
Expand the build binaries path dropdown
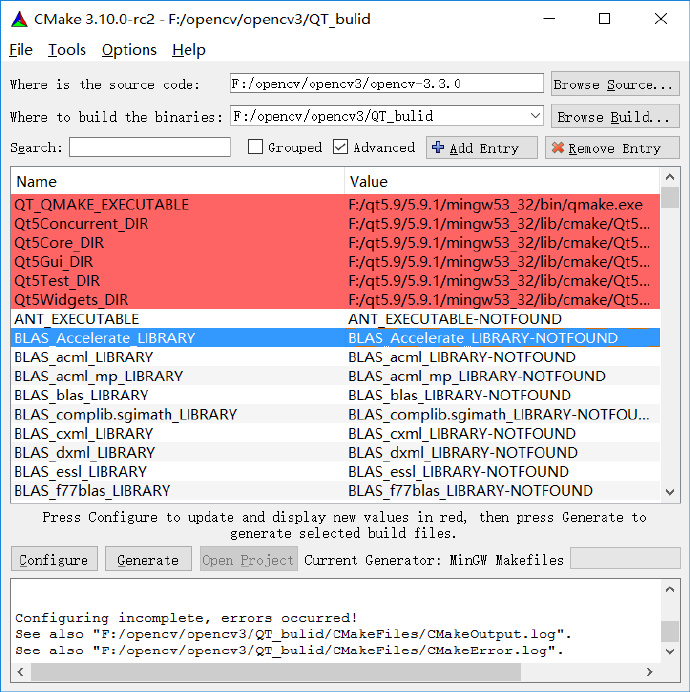tap(535, 116)
